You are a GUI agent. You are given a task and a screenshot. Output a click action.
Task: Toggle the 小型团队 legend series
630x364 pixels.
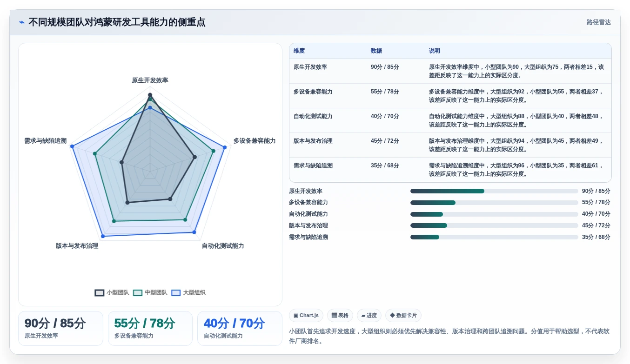tap(112, 292)
